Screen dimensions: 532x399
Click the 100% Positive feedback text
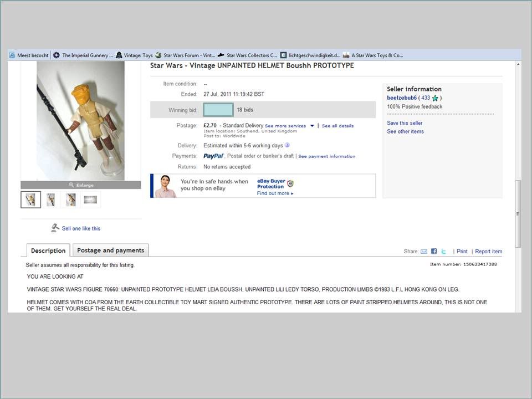(415, 106)
